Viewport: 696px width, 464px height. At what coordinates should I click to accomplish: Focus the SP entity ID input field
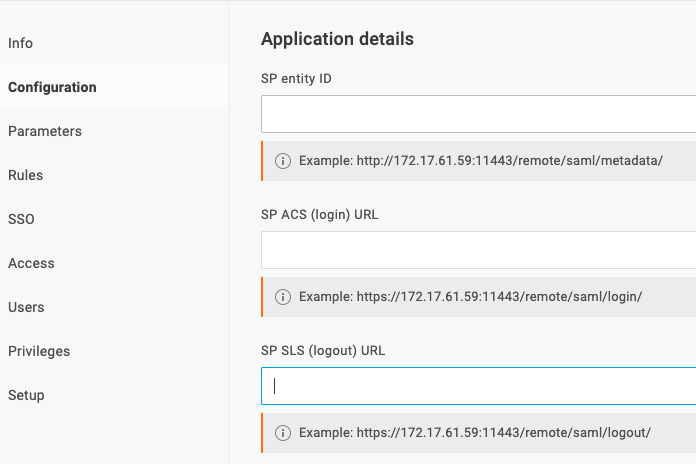[x=478, y=114]
